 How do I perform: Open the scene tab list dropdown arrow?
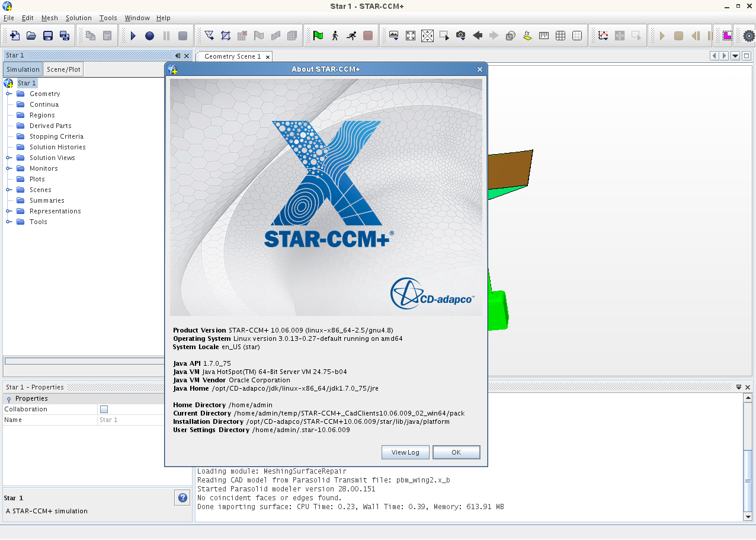point(735,56)
